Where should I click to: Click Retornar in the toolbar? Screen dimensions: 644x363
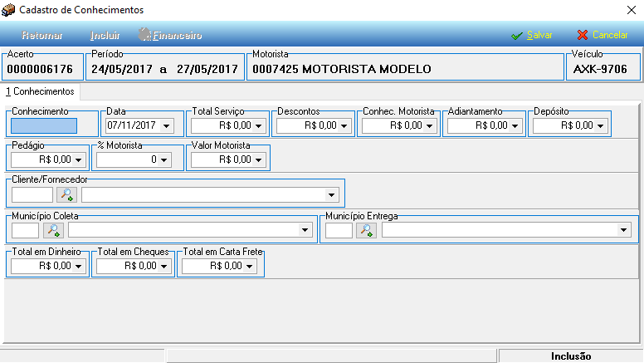(x=42, y=36)
